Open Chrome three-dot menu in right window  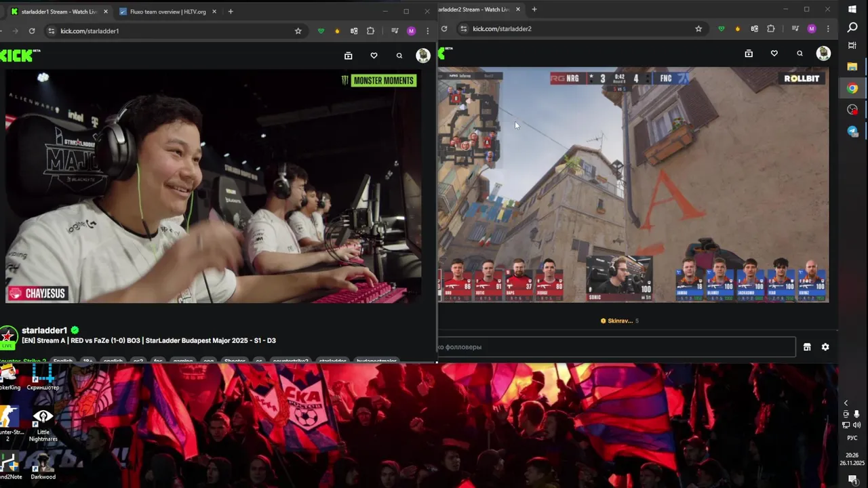(x=828, y=28)
